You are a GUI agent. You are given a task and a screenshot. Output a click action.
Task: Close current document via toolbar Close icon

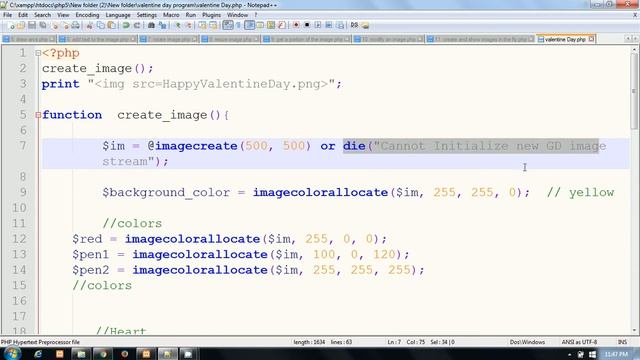pyautogui.click(x=55, y=25)
